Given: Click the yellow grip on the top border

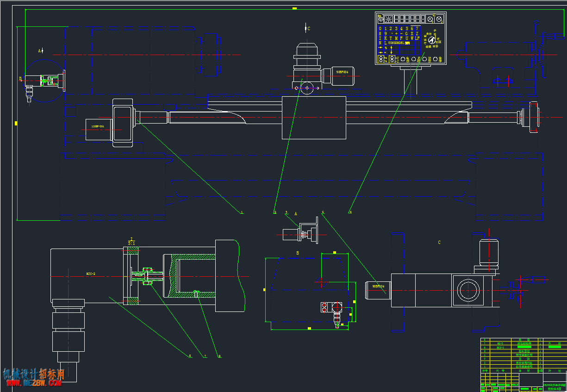Looking at the screenshot, I should 294,8.
